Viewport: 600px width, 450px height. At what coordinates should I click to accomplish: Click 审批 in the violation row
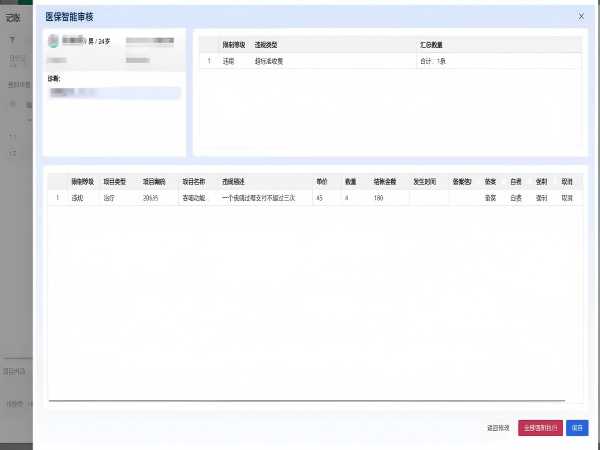coord(491,198)
